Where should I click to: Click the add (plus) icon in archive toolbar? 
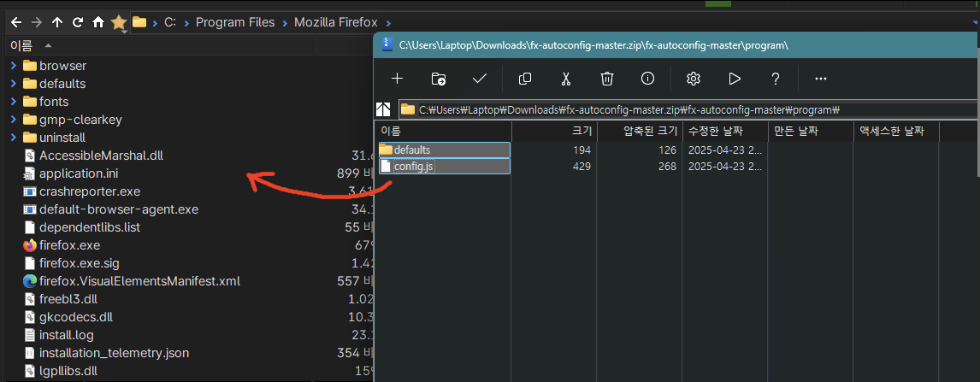pos(397,78)
